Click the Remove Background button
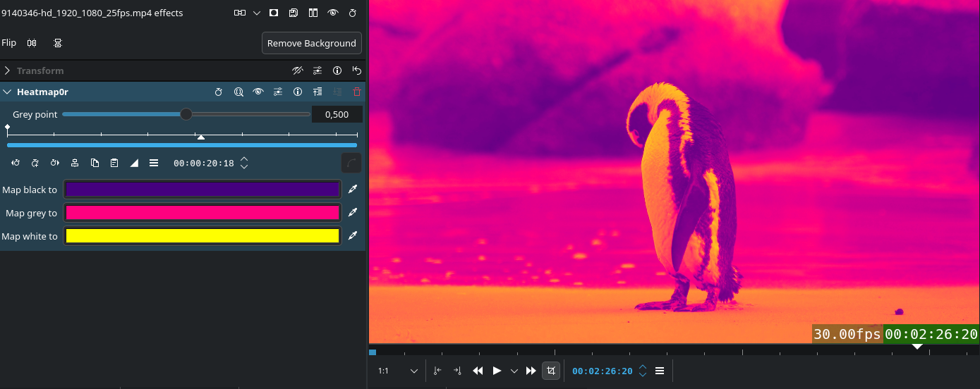The image size is (980, 389). tap(311, 43)
